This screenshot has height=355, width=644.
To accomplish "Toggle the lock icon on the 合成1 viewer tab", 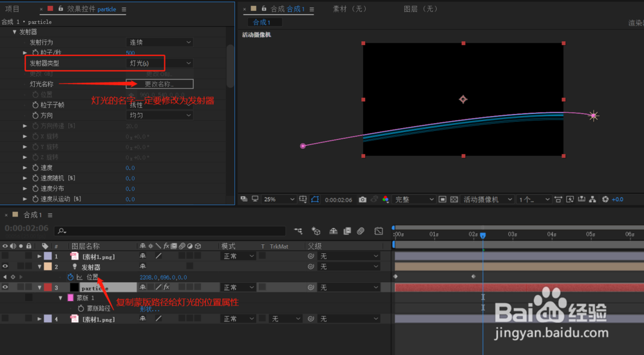I will pos(264,8).
